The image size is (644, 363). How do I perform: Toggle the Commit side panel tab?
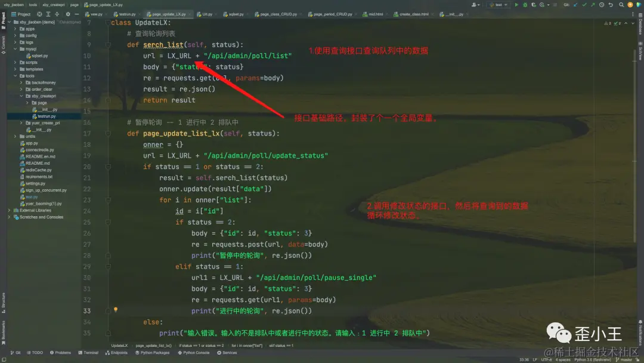pyautogui.click(x=4, y=45)
